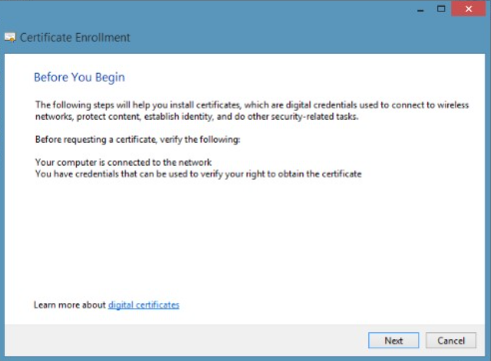Click the 'You have credentials' line
Screen dimensions: 491x361
coord(198,174)
